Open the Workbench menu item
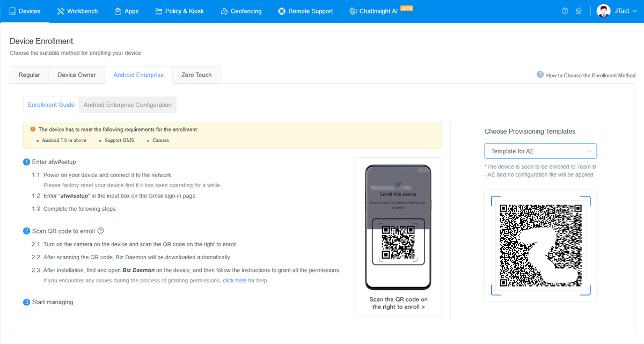Viewport: 644px width, 344px height. [77, 11]
